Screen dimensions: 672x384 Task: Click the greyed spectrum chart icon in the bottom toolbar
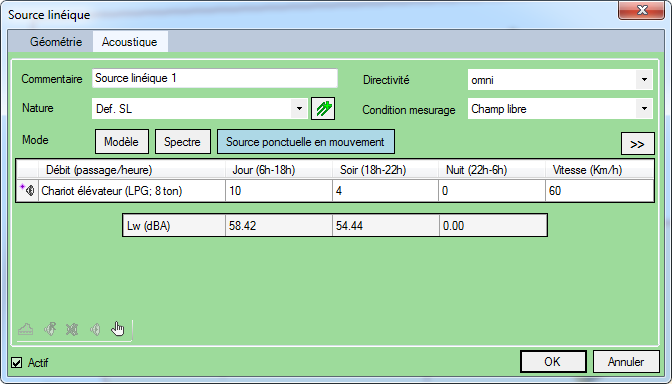pyautogui.click(x=26, y=329)
